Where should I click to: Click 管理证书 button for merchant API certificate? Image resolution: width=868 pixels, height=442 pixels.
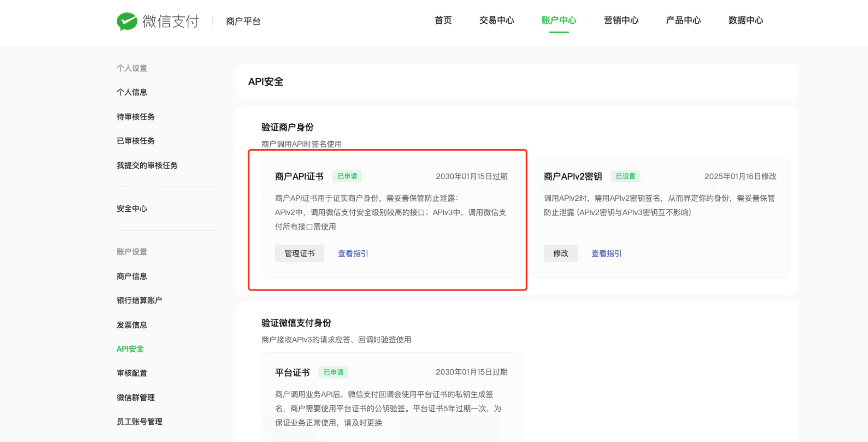click(299, 253)
